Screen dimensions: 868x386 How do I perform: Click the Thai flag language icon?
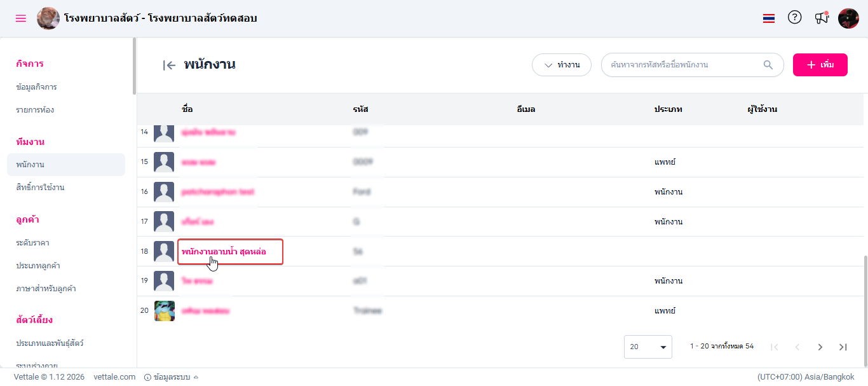(x=769, y=18)
